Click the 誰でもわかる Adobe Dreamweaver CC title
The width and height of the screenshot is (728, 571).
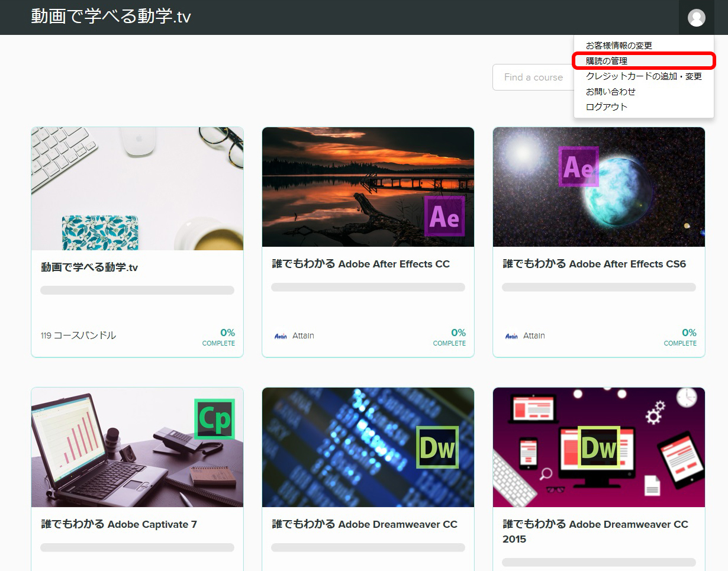(365, 524)
